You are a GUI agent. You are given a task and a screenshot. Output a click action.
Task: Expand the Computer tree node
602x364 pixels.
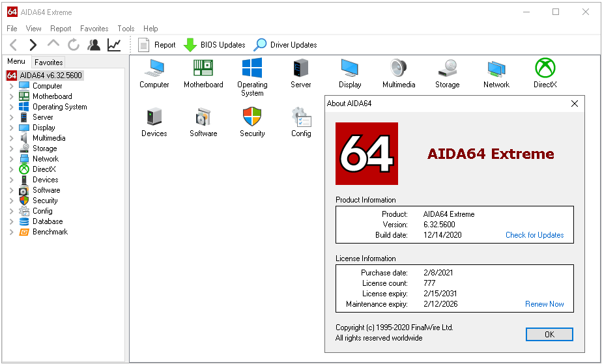coord(11,86)
